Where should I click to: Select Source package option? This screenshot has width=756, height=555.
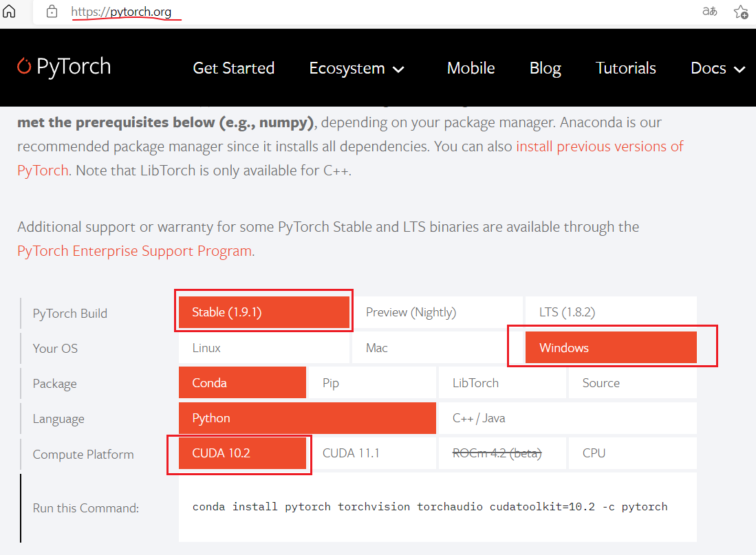click(x=633, y=382)
